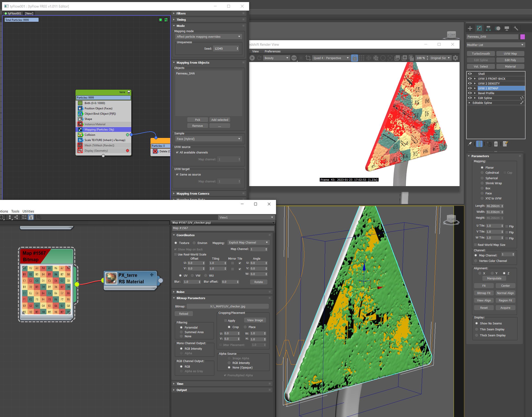
Task: Click the Add selected button
Action: point(219,120)
